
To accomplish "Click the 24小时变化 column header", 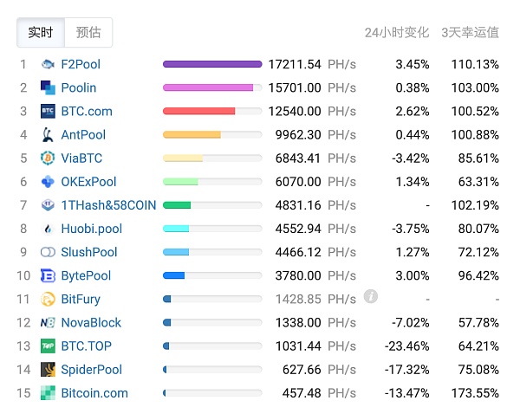I will [397, 33].
